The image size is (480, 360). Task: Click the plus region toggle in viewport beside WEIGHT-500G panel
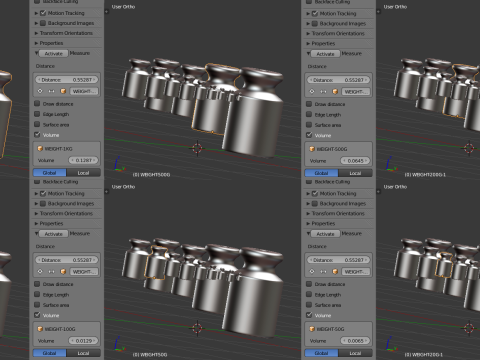379,12
